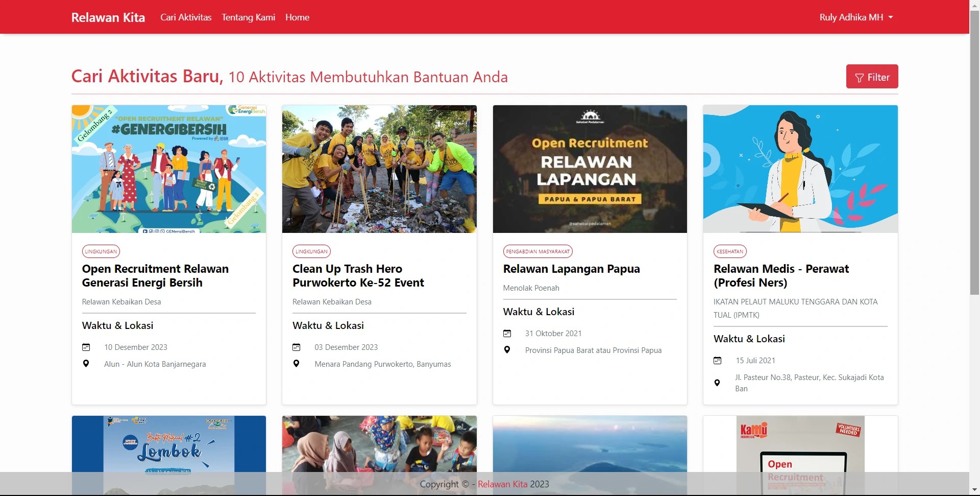Click the calendar icon beside 15 Juli 2021
980x496 pixels.
click(718, 361)
